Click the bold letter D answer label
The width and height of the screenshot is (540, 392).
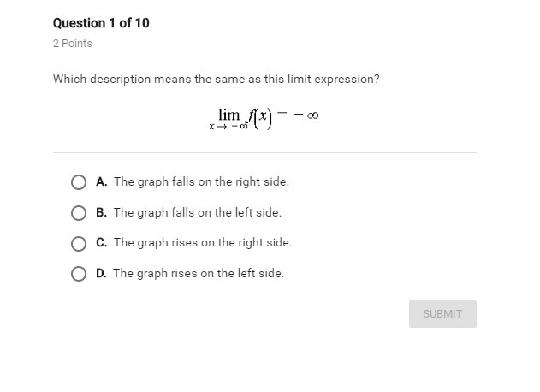tap(101, 274)
